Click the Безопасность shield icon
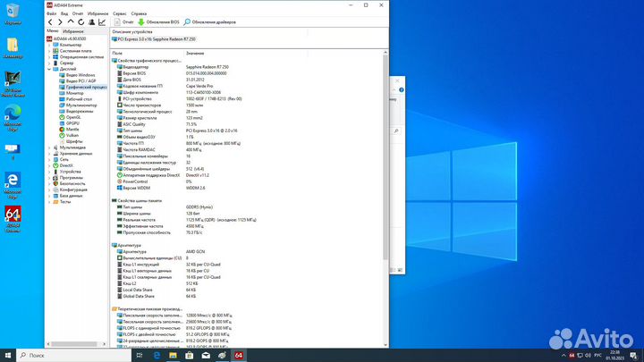This screenshot has height=362, width=644. [55, 184]
